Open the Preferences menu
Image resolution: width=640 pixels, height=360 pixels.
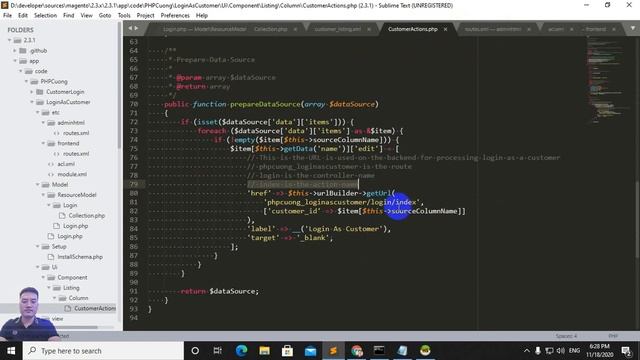point(175,15)
